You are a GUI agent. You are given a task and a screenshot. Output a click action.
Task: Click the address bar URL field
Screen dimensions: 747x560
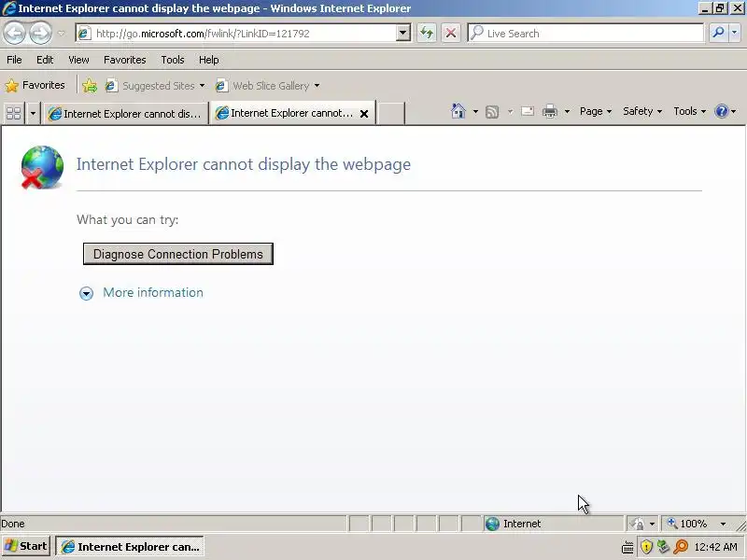[237, 34]
